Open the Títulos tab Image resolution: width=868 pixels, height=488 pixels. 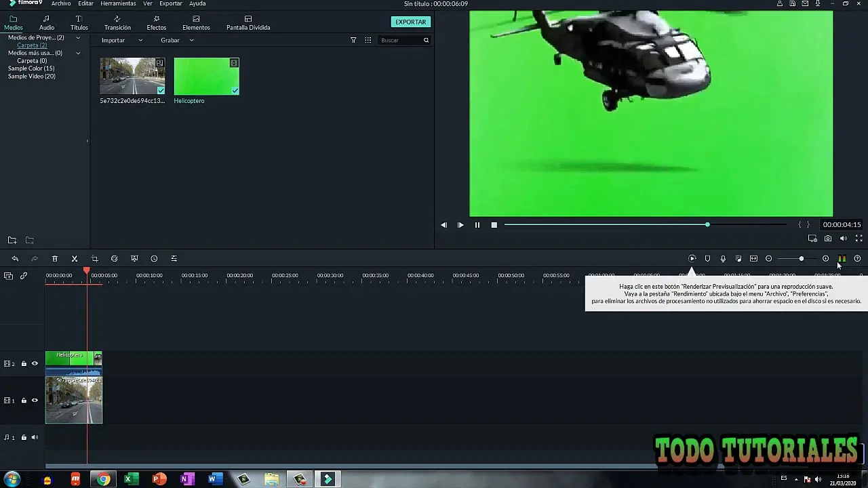coord(79,23)
